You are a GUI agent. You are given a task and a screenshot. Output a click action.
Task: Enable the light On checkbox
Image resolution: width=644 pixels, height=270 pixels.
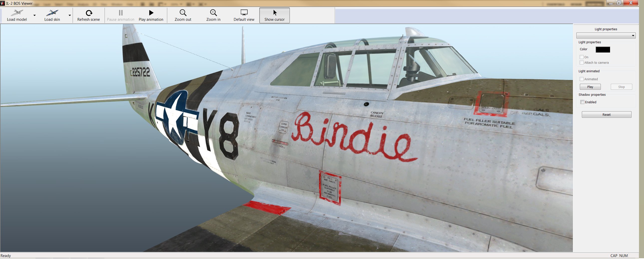(x=582, y=57)
